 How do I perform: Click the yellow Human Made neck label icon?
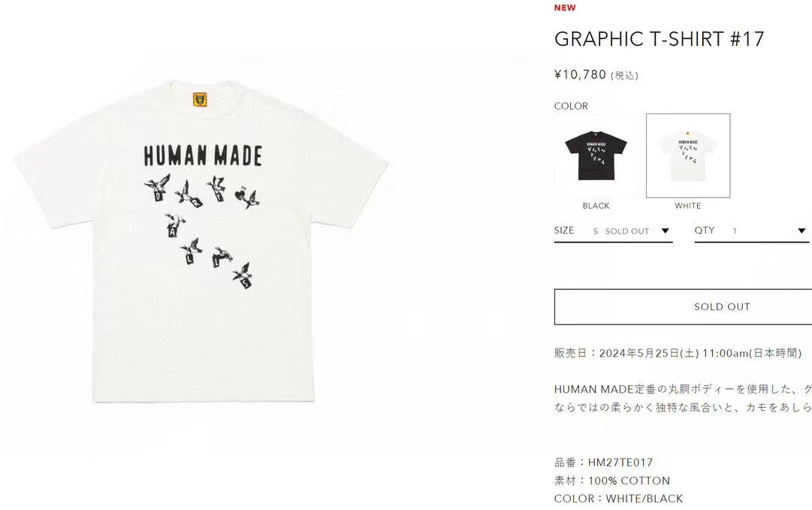click(x=199, y=99)
